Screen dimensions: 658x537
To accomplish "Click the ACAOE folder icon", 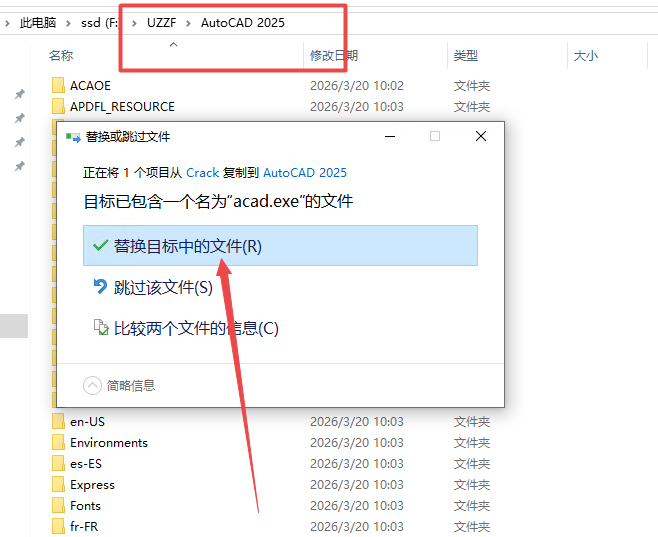I will coord(58,86).
